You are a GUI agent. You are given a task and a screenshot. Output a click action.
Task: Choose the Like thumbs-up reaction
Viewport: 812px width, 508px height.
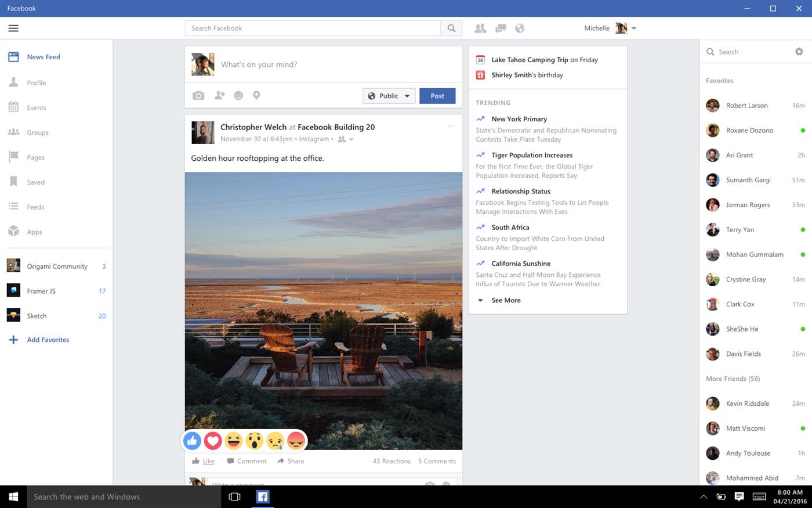tap(192, 441)
